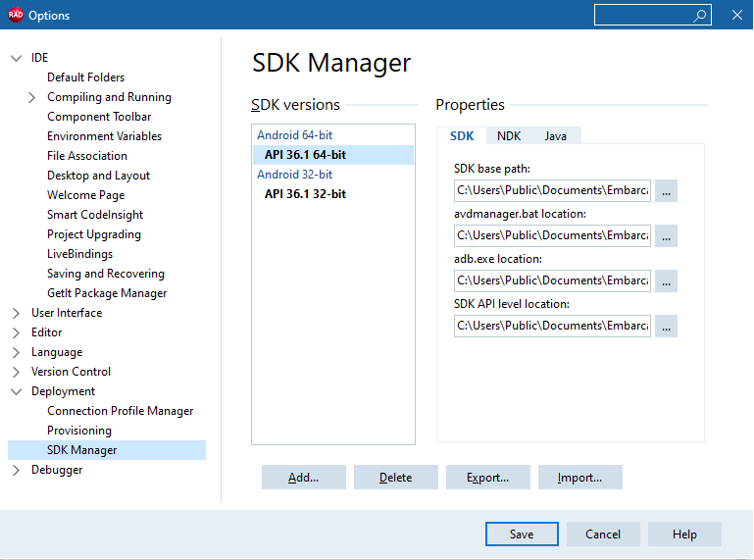Expand the Version Control node

(16, 373)
